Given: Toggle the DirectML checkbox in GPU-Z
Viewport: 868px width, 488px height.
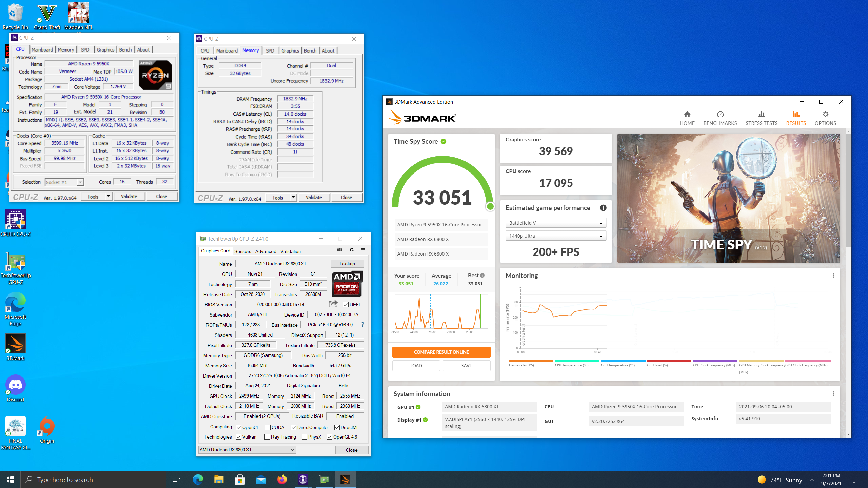Looking at the screenshot, I should point(337,427).
